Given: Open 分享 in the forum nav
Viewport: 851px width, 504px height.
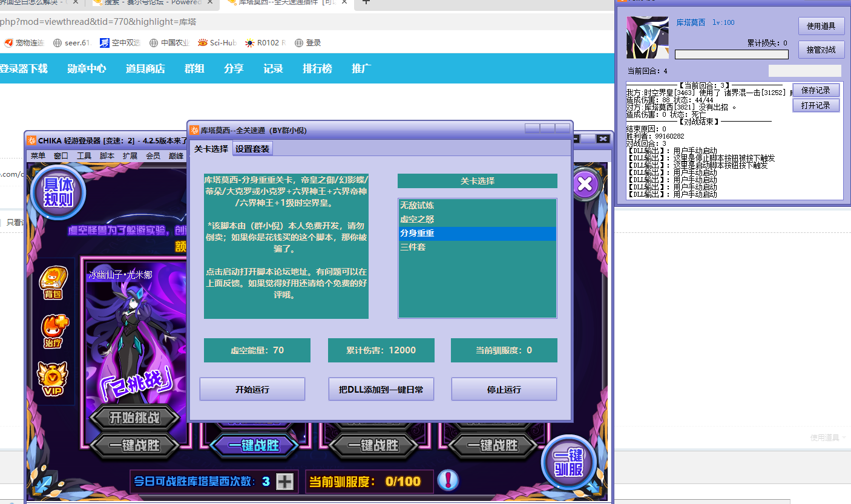Looking at the screenshot, I should point(234,68).
